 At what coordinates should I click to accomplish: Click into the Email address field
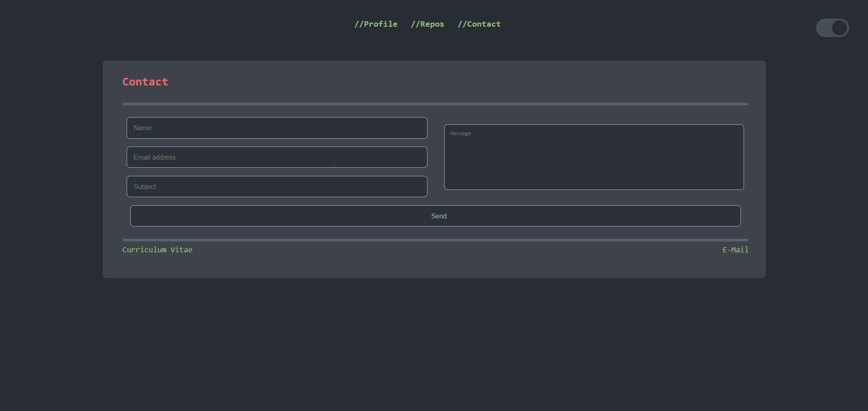coord(277,157)
